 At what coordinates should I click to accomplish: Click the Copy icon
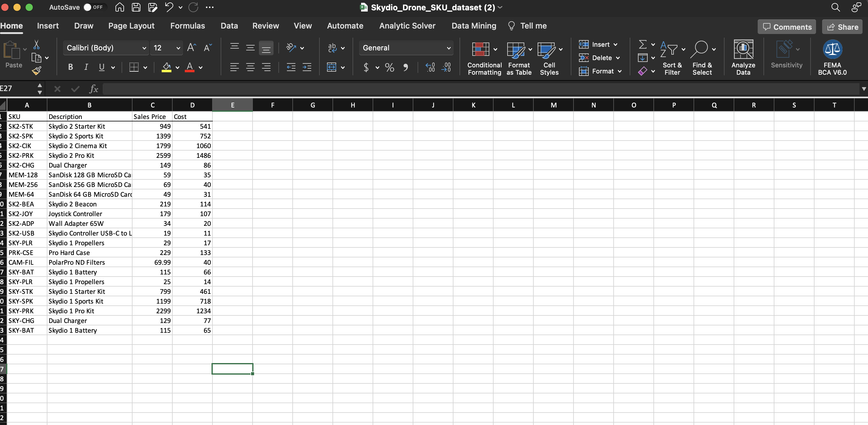[36, 58]
